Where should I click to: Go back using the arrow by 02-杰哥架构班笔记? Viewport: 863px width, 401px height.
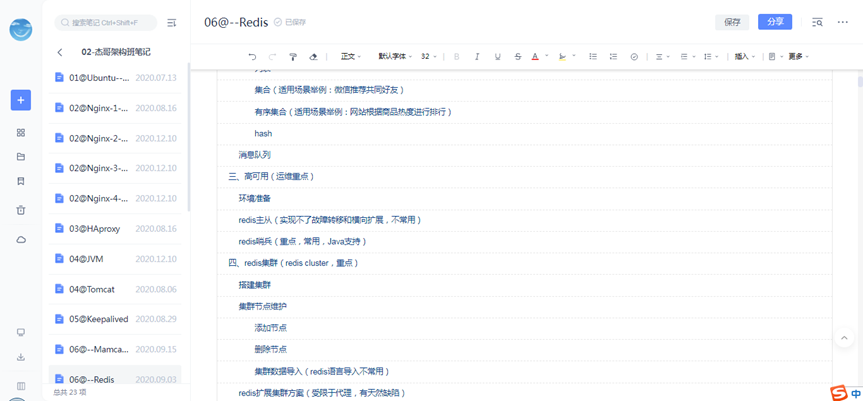[x=60, y=52]
